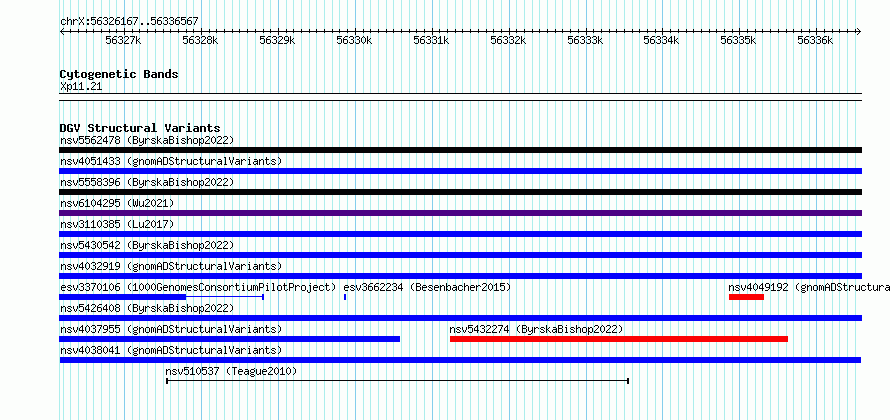Viewport: 890px width, 420px height.
Task: Open the nsv3110385 (Lu2017) label
Action: (x=117, y=224)
